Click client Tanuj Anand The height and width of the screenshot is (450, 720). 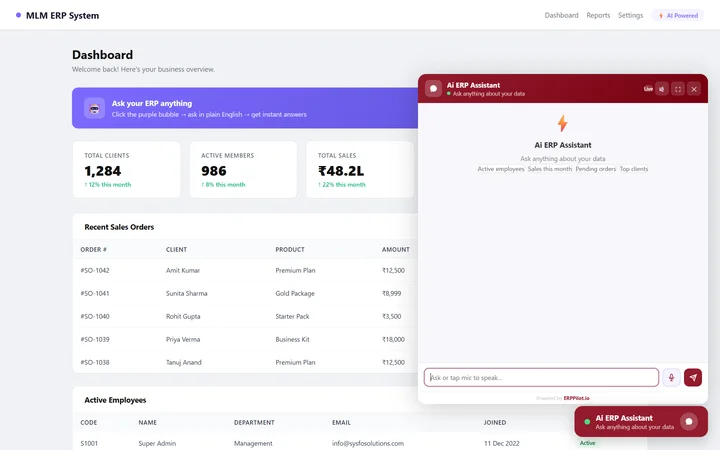pyautogui.click(x=184, y=362)
